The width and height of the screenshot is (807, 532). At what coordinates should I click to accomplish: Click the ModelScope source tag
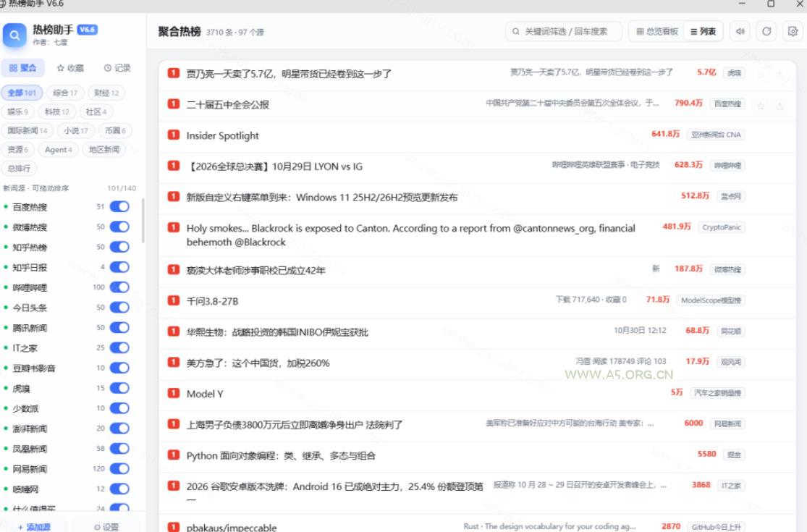click(x=711, y=300)
